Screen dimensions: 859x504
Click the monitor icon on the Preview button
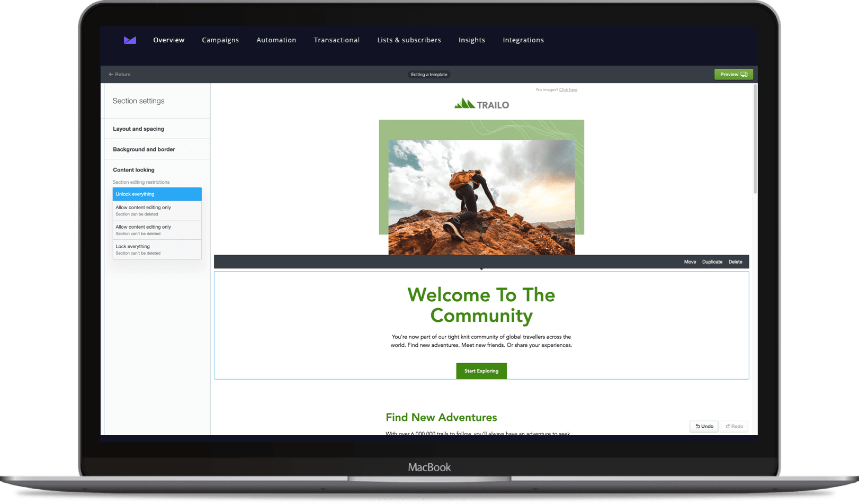744,74
